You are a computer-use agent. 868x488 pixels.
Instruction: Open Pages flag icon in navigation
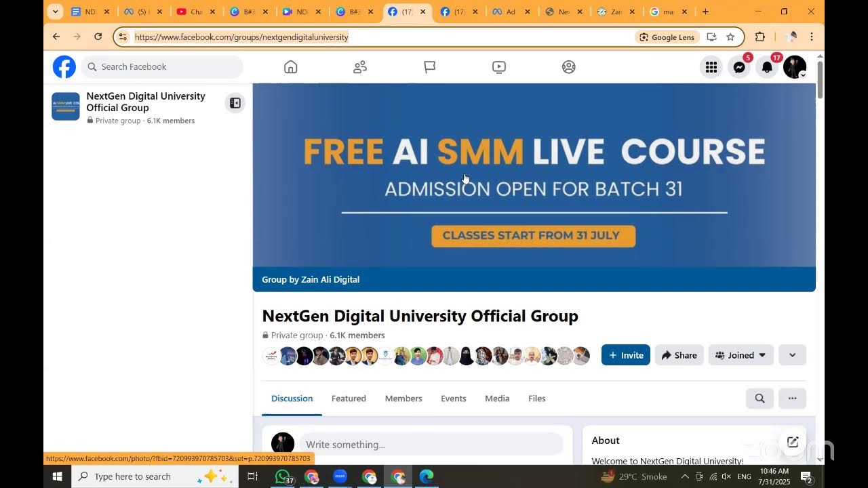tap(430, 66)
